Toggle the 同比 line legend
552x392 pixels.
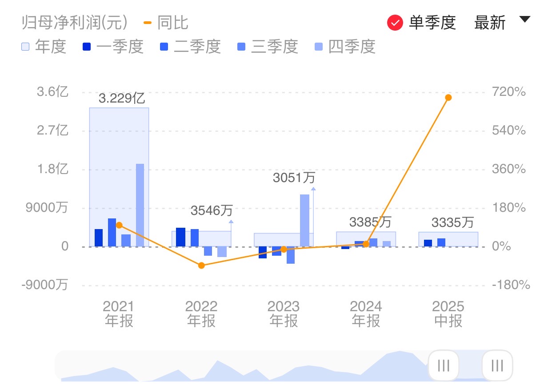point(166,23)
